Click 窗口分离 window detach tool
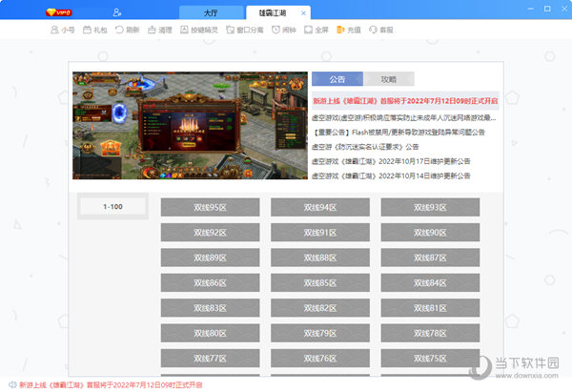572x392 pixels. [245, 30]
